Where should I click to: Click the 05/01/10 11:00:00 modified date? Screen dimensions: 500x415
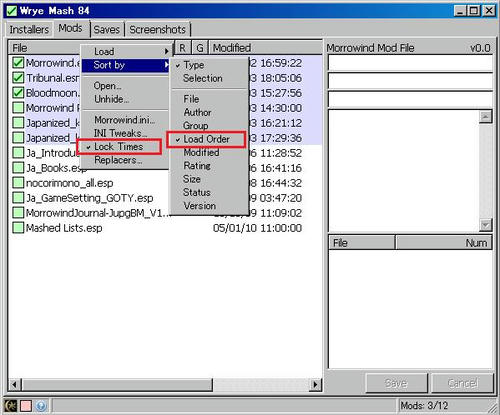[257, 228]
